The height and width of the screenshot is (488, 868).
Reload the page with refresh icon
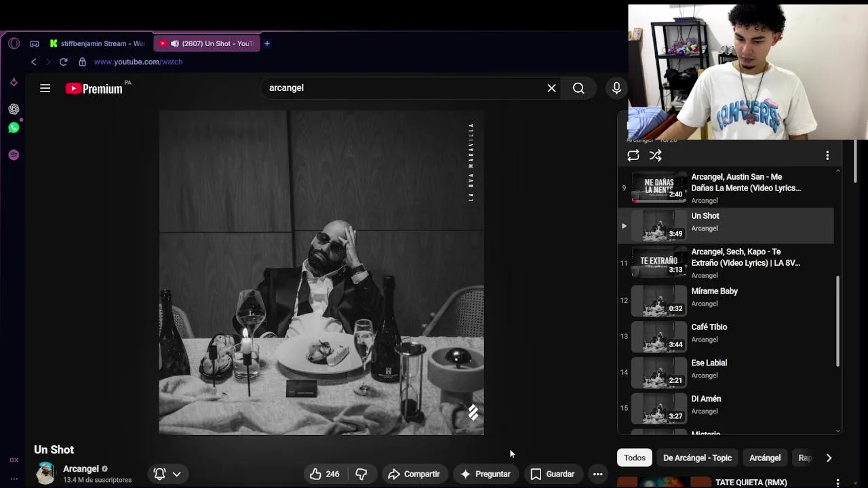click(63, 62)
